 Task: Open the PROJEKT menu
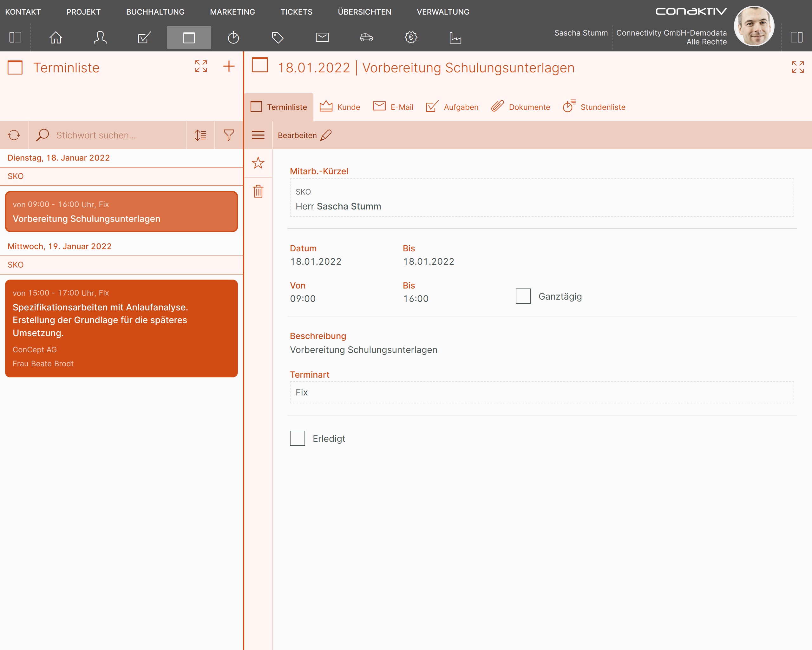[x=83, y=12]
